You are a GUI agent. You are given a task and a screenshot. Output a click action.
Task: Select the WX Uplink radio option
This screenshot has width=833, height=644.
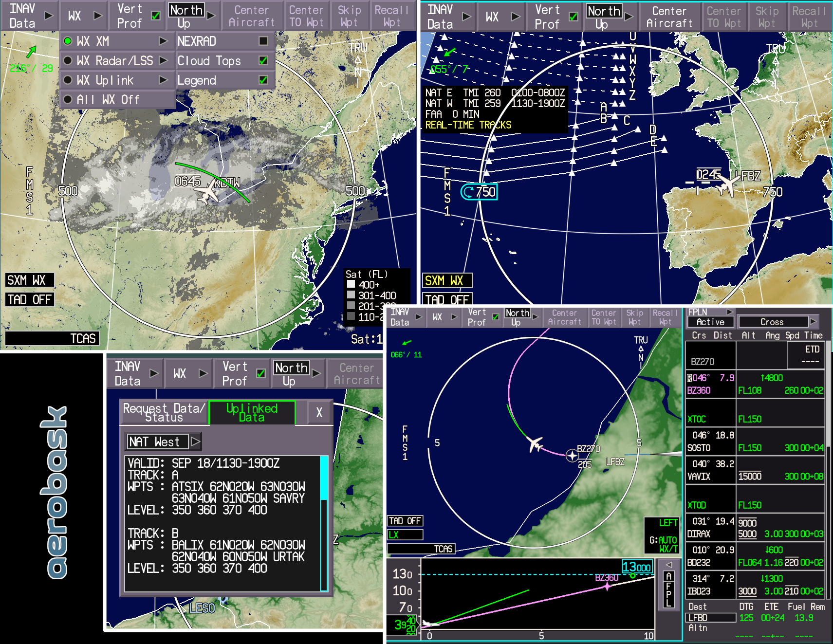coord(68,80)
